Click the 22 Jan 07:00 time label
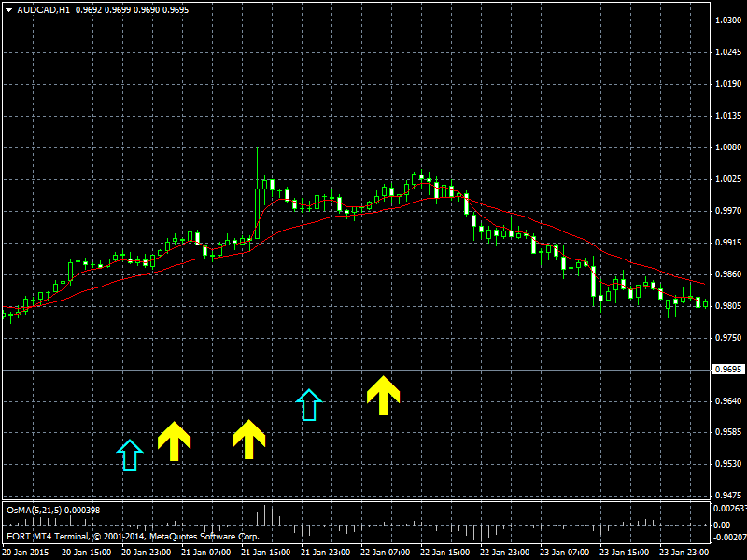 click(386, 553)
